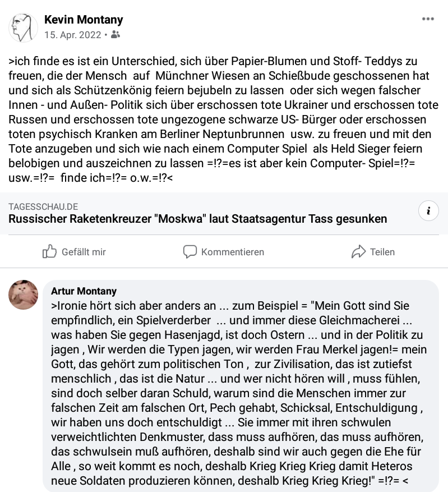Open Kevin Montany's profile picture
The image size is (448, 492).
pos(23,27)
